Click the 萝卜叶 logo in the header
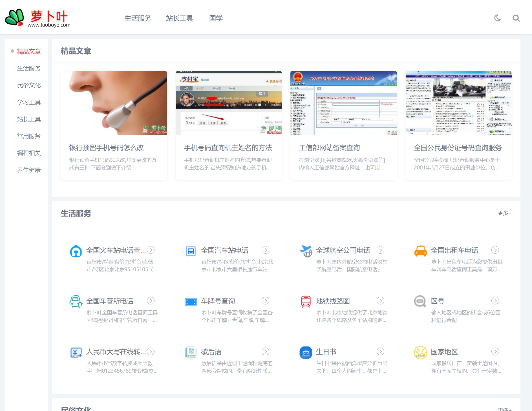The width and height of the screenshot is (532, 411). coord(38,18)
